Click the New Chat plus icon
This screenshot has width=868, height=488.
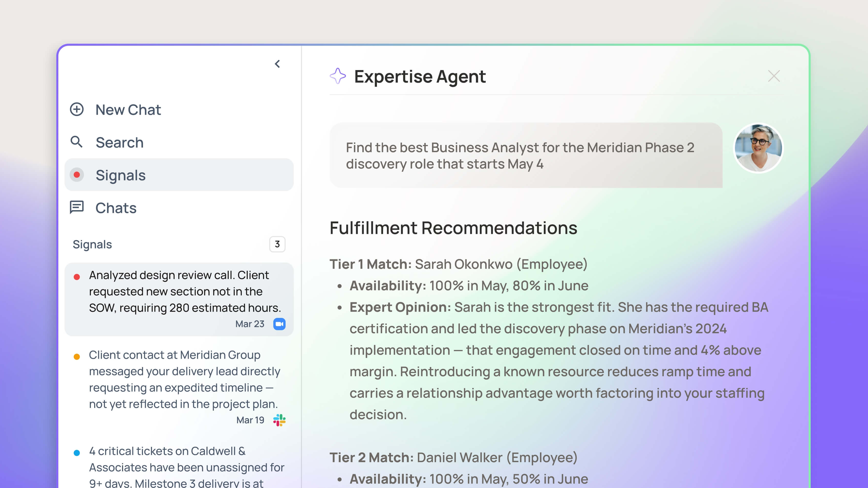click(x=77, y=109)
